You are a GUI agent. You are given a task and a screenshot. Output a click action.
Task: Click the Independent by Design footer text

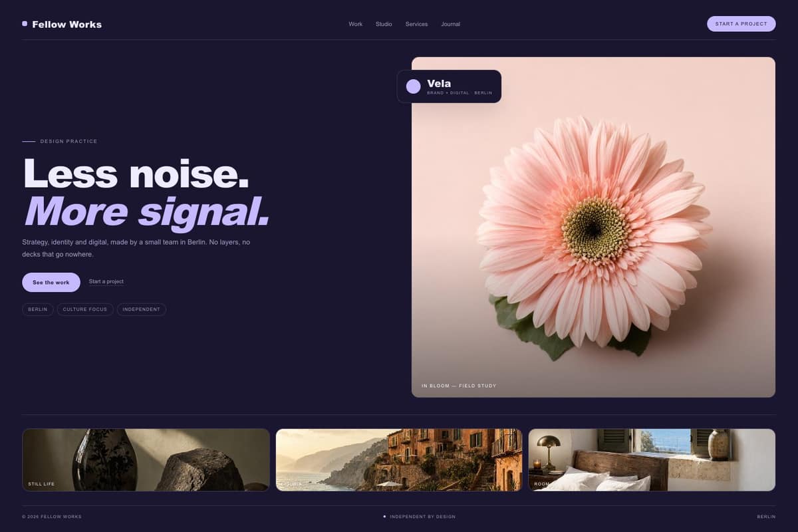pyautogui.click(x=422, y=517)
